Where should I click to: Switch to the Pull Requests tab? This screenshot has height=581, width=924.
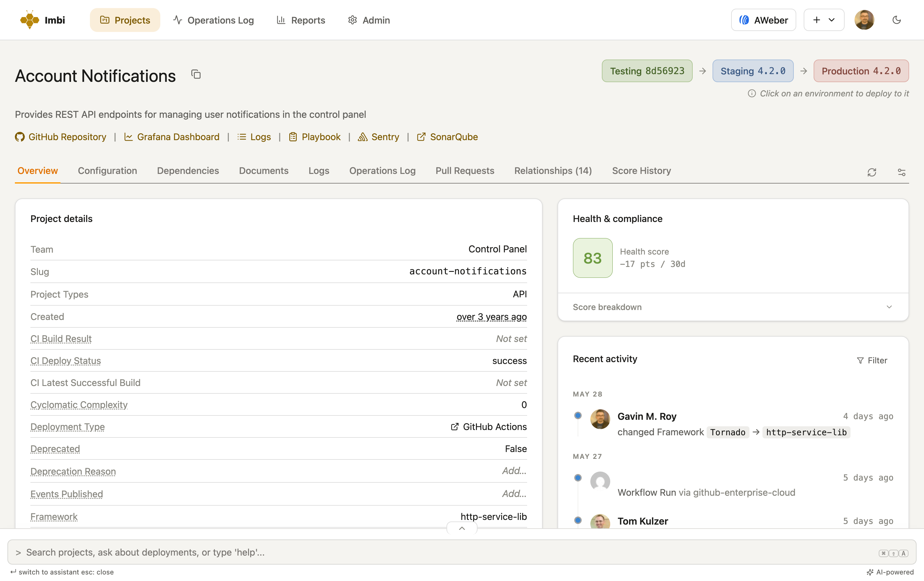(x=465, y=171)
